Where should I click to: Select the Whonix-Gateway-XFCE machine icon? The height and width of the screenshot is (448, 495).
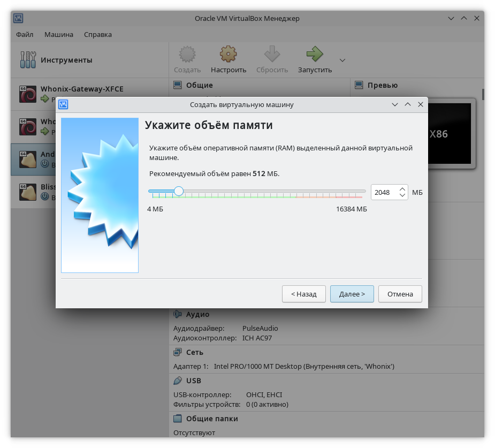[28, 94]
